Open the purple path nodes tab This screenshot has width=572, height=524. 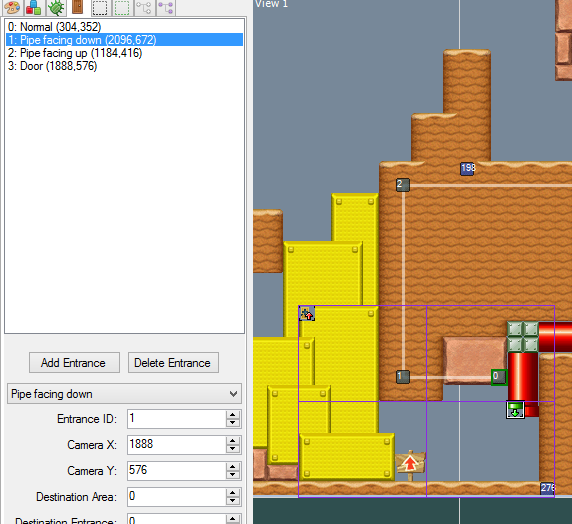(x=166, y=7)
